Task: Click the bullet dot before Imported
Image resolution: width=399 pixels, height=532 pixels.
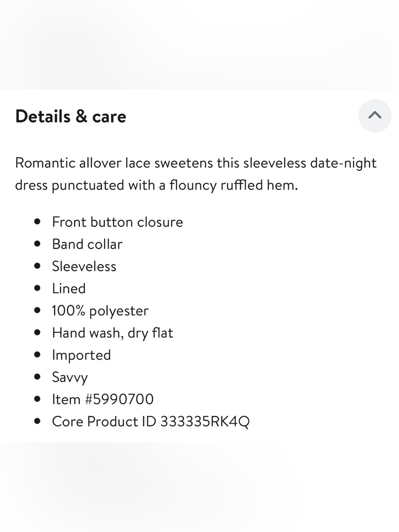Action: [x=38, y=354]
